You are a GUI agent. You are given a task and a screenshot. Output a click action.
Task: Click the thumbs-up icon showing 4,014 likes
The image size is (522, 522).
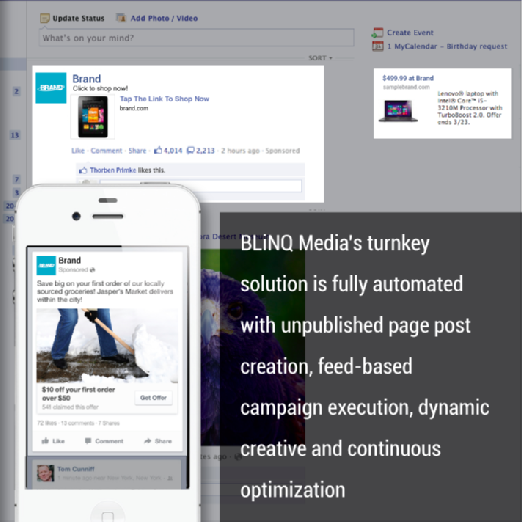158,150
